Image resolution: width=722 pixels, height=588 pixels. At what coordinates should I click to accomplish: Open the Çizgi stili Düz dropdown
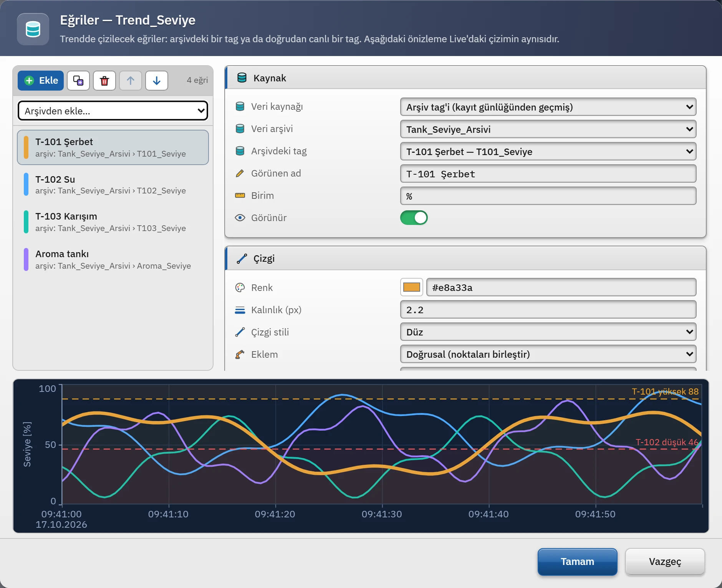tap(548, 332)
